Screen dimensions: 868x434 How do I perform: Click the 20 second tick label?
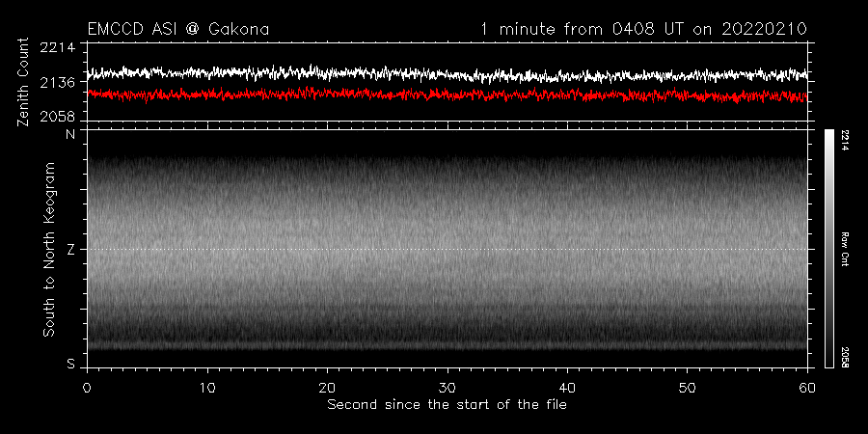tap(327, 388)
